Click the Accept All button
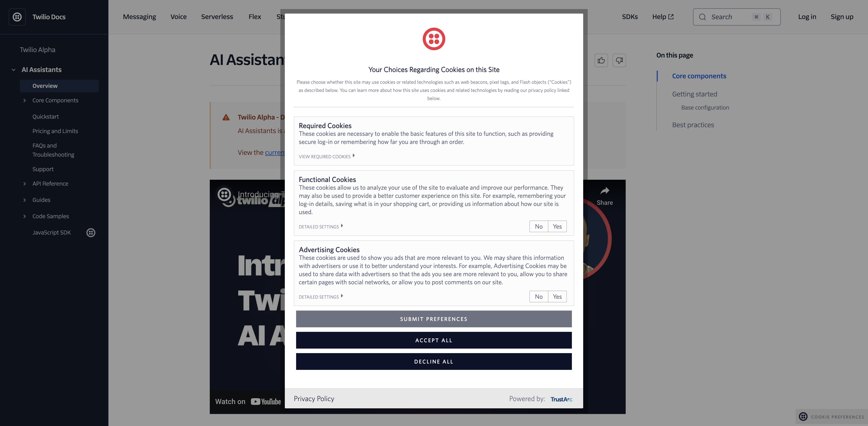 (x=434, y=340)
